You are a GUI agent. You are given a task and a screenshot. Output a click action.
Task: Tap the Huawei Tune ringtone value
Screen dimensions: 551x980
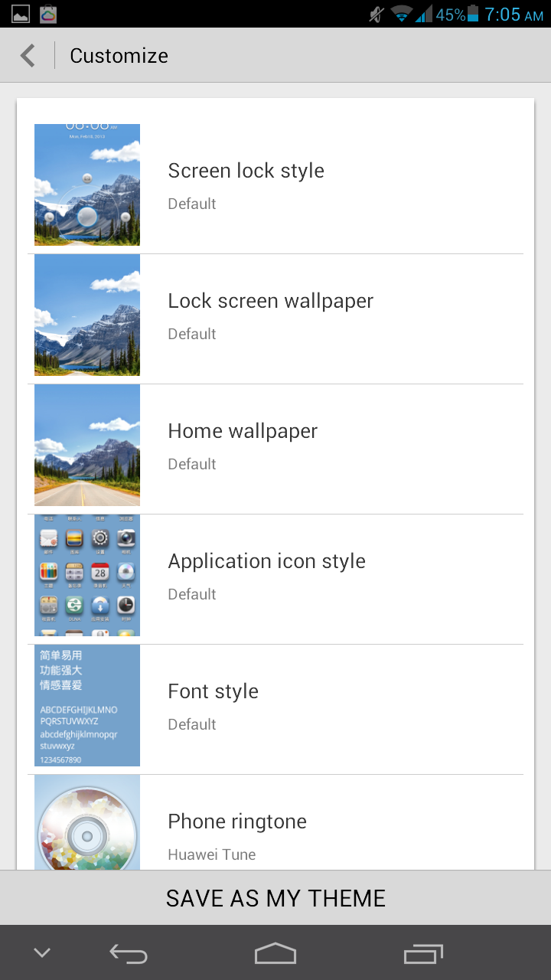tap(212, 854)
